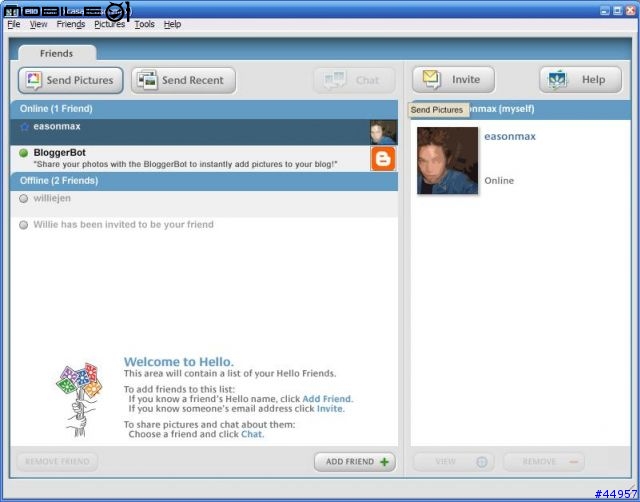
Task: Click the 'Welcome to Hello.' heading
Action: [179, 362]
